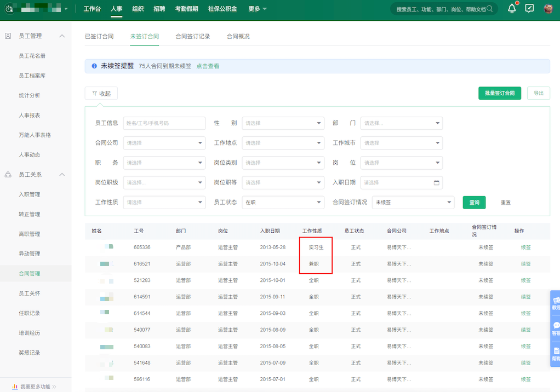Click the 收起 filter toggle button

pos(101,94)
